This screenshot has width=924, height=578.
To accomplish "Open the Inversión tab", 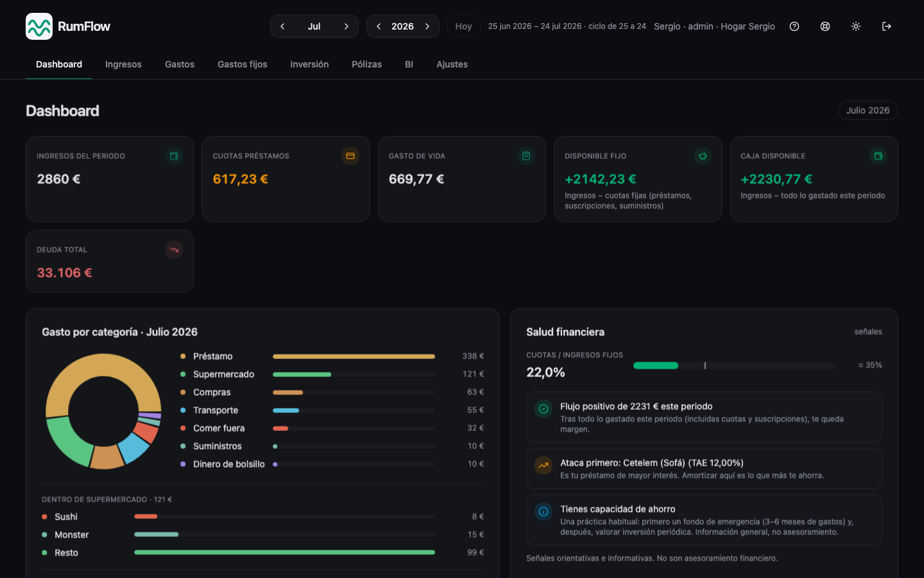I will click(309, 64).
